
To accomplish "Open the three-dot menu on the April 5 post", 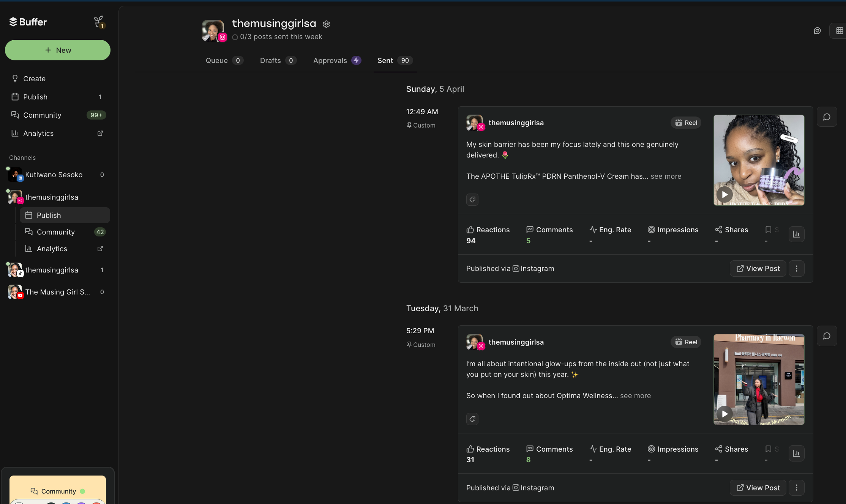I will tap(797, 268).
